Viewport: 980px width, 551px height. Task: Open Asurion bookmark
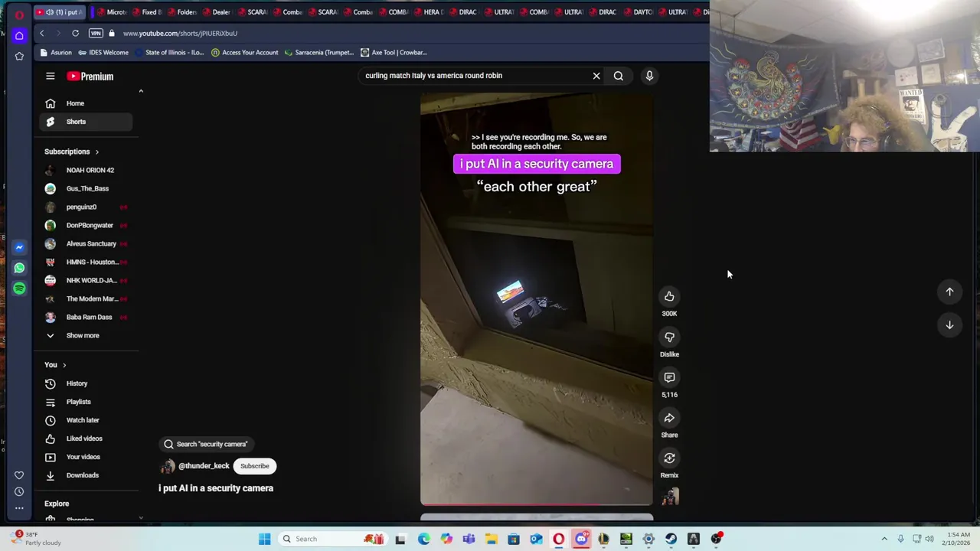[x=56, y=52]
